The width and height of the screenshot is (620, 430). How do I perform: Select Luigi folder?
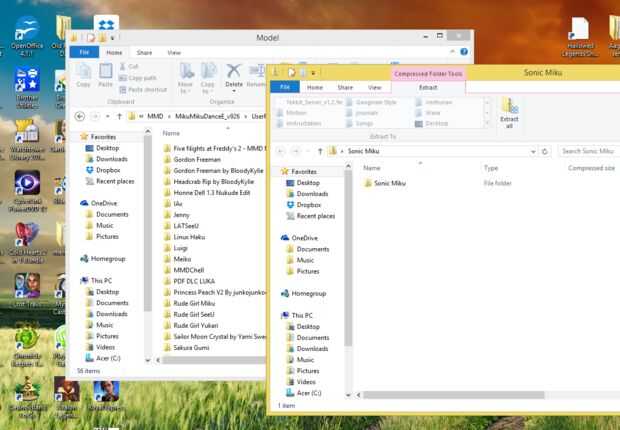tap(176, 248)
